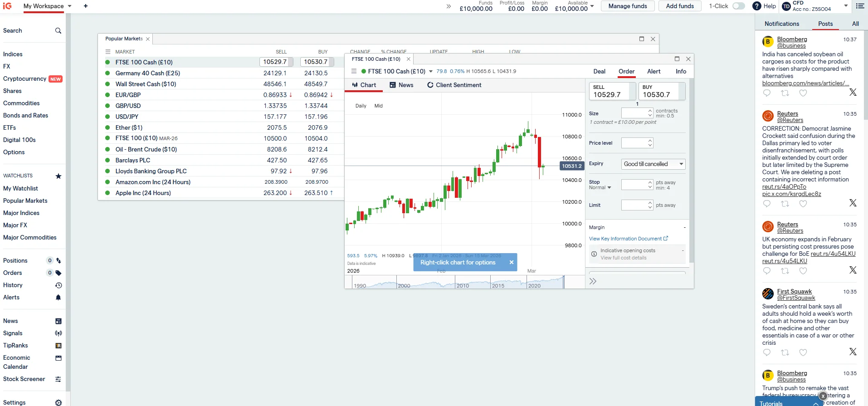868x406 pixels.
Task: Select the BUY price box in order ticket
Action: tap(662, 91)
